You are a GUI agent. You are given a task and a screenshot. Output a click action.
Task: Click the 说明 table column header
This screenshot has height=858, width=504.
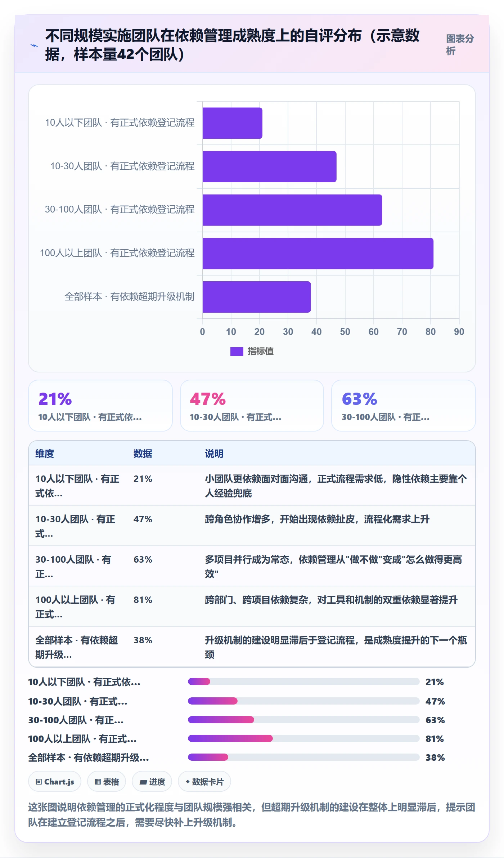[214, 453]
